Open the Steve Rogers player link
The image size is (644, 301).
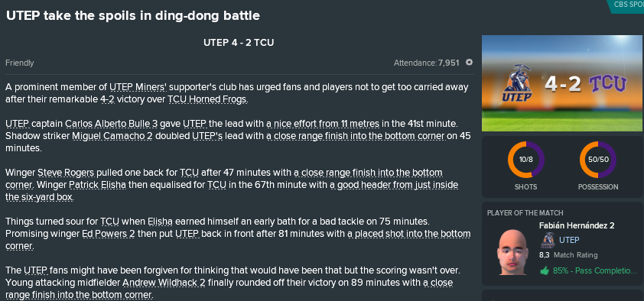coord(66,173)
